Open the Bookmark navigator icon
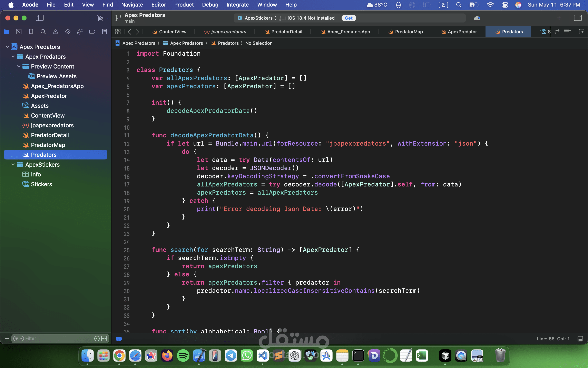 point(31,32)
